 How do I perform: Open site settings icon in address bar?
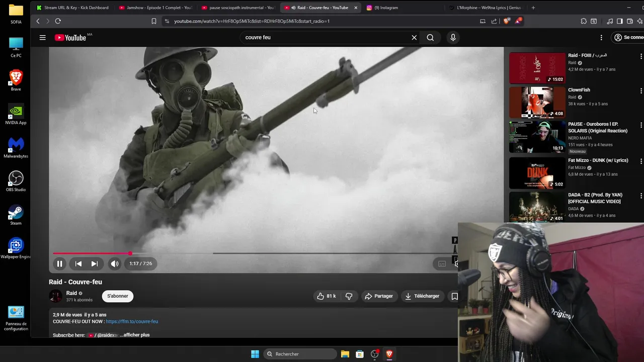(167, 21)
